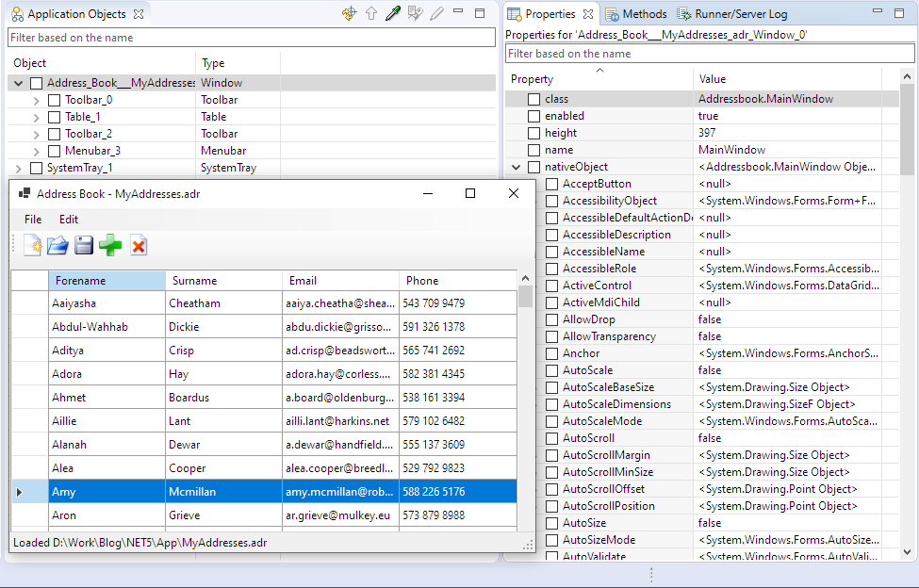Click the New address book toolbar icon
Image resolution: width=919 pixels, height=588 pixels.
pyautogui.click(x=32, y=246)
